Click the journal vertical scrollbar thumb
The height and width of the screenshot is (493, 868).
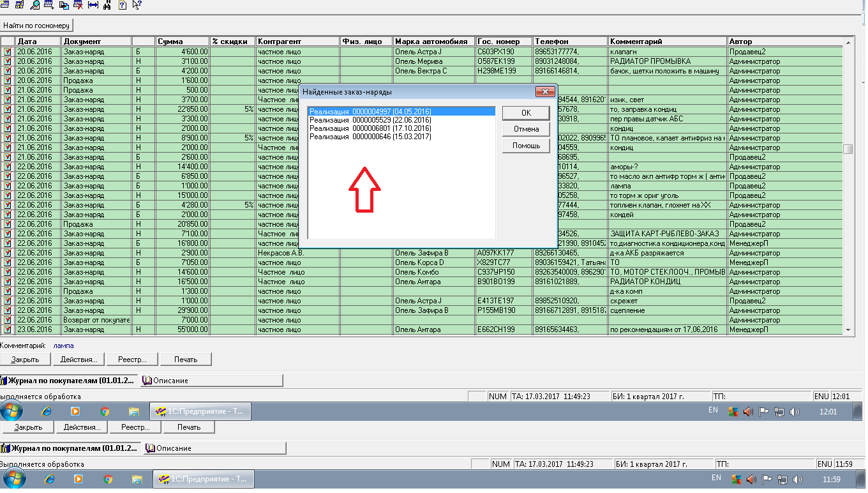point(848,149)
